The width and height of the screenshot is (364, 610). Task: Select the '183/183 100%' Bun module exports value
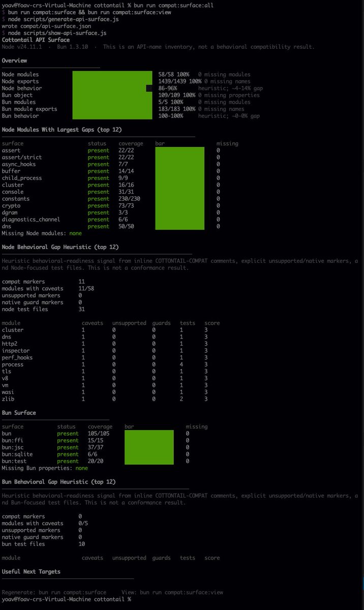(x=177, y=109)
